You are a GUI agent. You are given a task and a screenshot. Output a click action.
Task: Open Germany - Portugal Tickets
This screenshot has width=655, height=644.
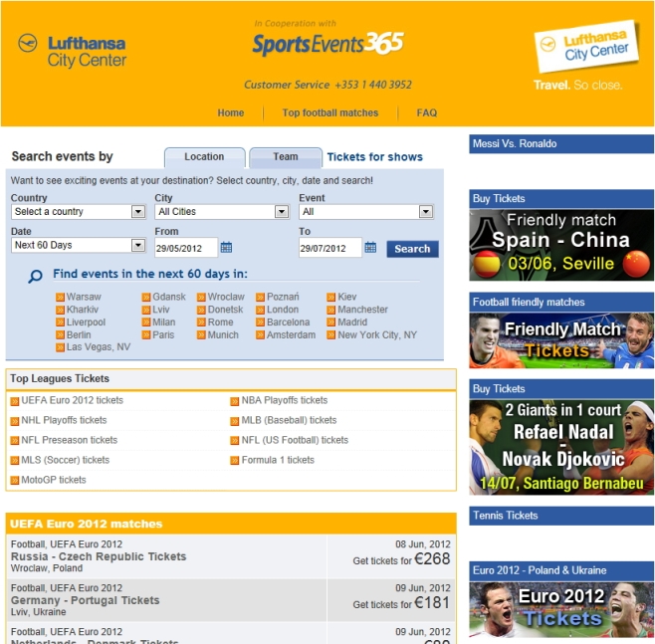pyautogui.click(x=86, y=600)
